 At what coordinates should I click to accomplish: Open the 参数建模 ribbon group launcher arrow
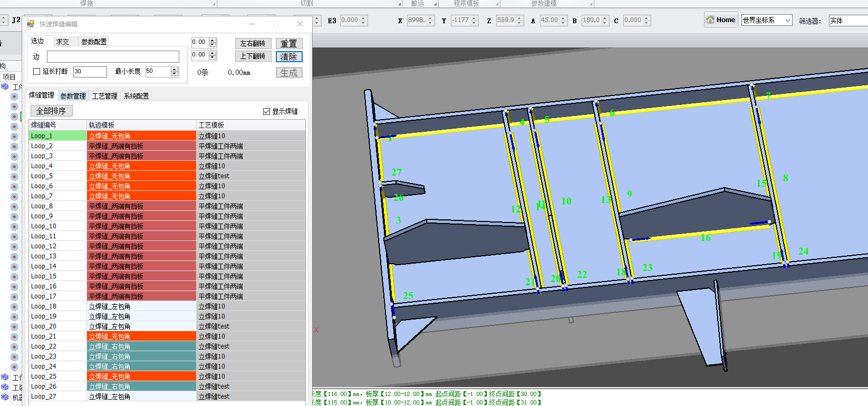[591, 4]
